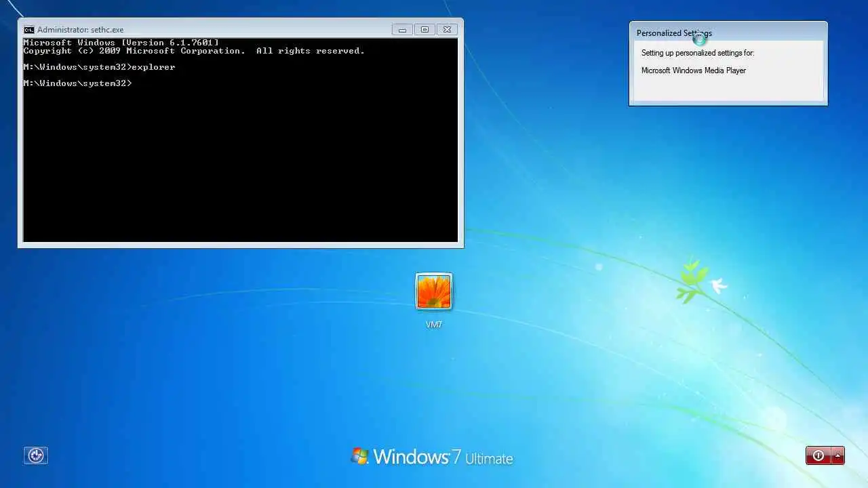Click the Copyright 2009 Microsoft Corporation line

click(194, 51)
